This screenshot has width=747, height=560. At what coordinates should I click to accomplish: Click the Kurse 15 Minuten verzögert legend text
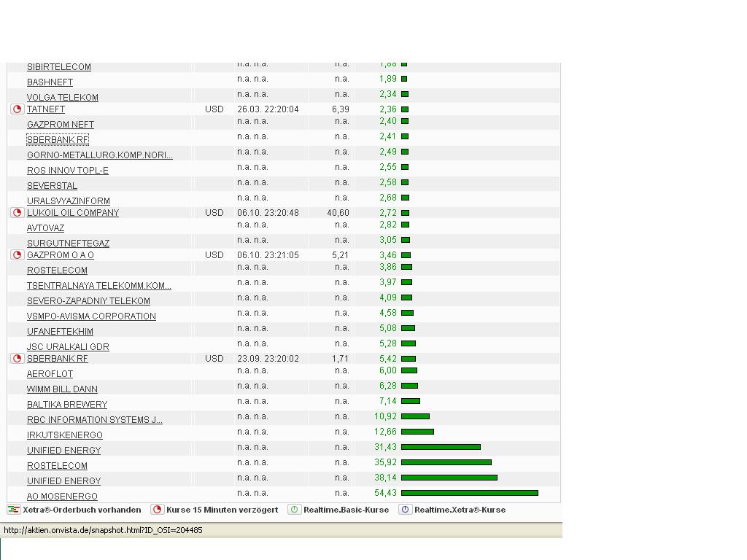(x=222, y=510)
